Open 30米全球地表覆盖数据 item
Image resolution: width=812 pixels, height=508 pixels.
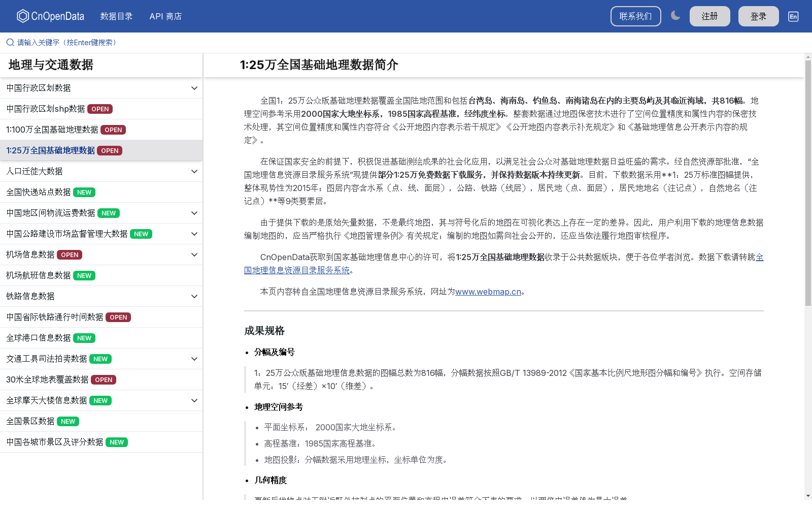[101, 379]
